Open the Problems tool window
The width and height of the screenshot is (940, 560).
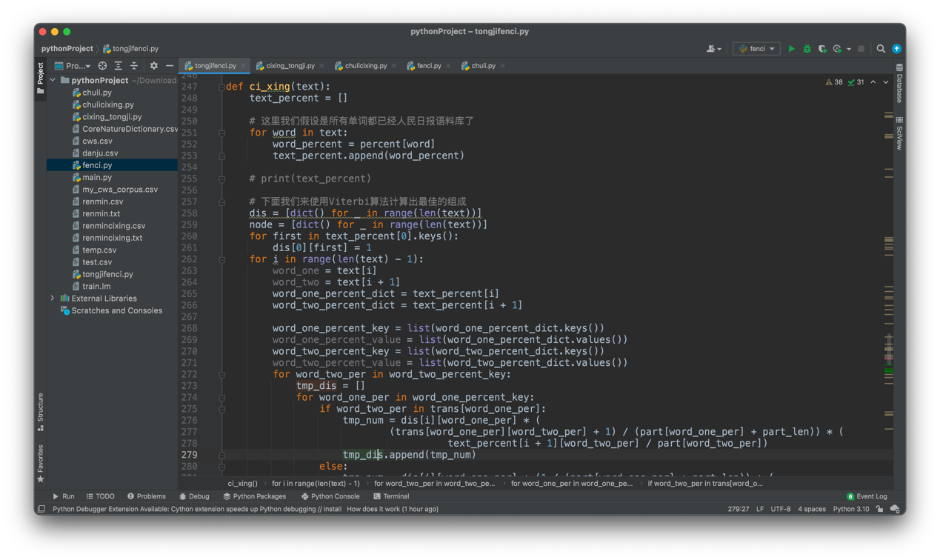click(x=146, y=496)
